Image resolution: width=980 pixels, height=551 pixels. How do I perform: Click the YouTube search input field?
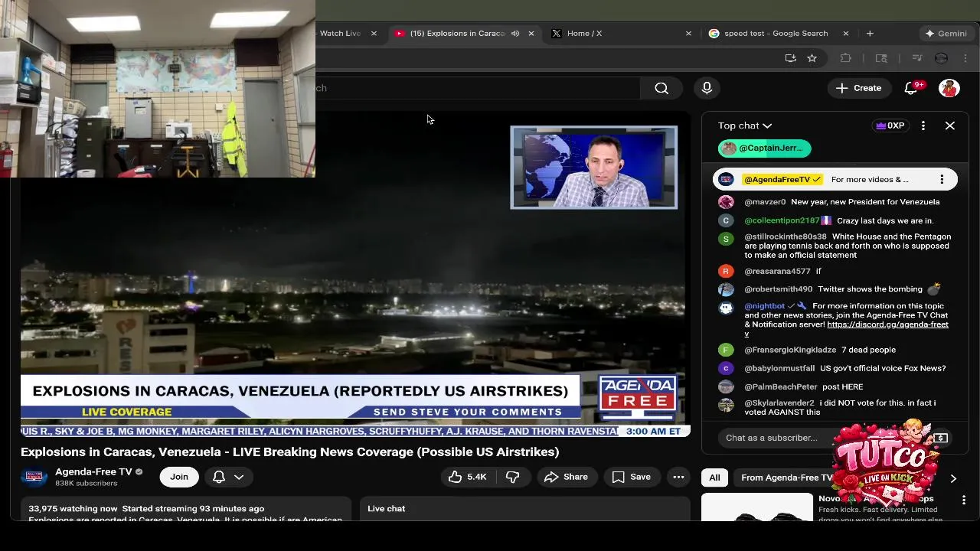coord(478,88)
